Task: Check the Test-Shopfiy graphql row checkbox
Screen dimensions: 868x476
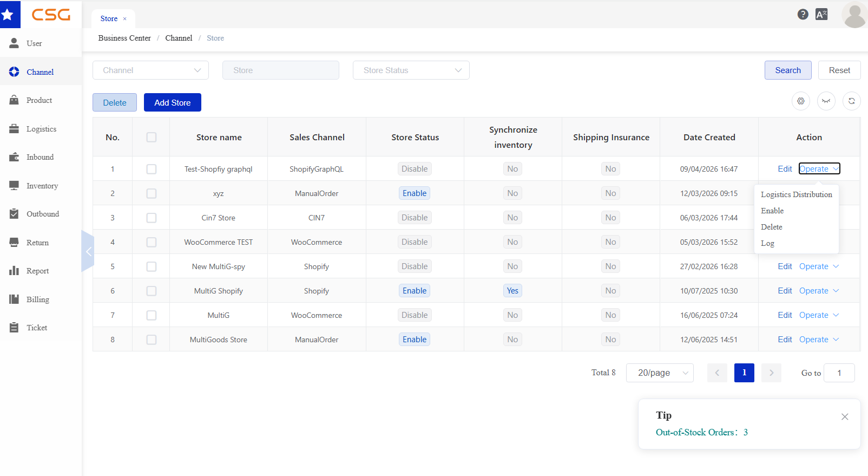Action: pos(152,169)
